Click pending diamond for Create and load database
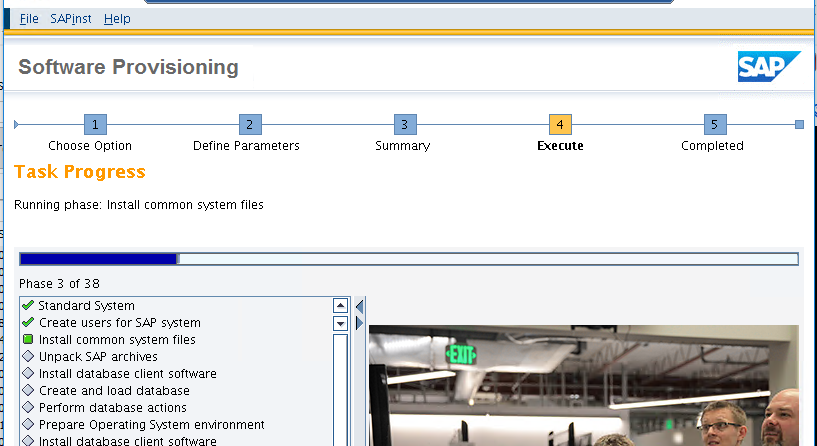 click(x=28, y=390)
